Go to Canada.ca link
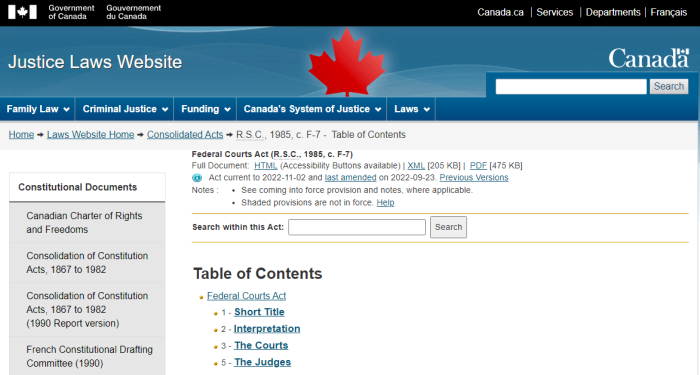The height and width of the screenshot is (375, 700). point(500,12)
